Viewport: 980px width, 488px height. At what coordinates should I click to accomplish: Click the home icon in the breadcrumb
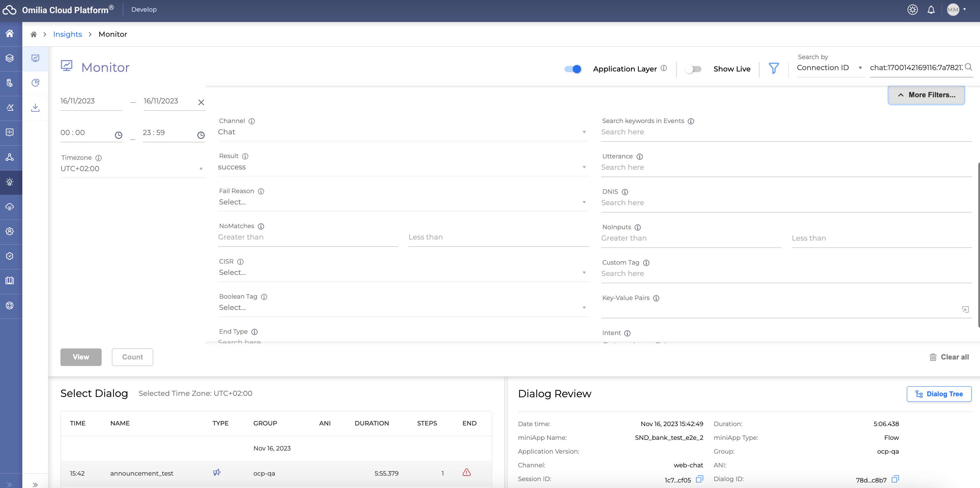(x=33, y=34)
